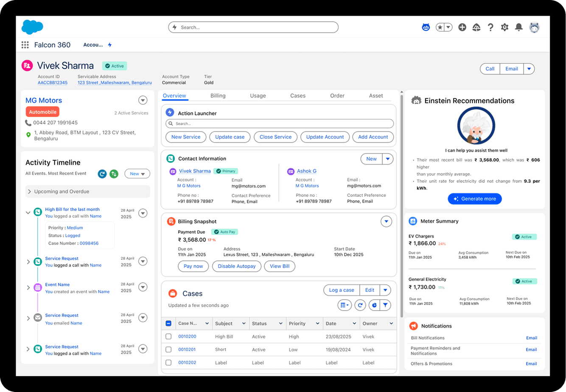Click the Billing Snapshot panel icon
The image size is (566, 392).
[171, 221]
